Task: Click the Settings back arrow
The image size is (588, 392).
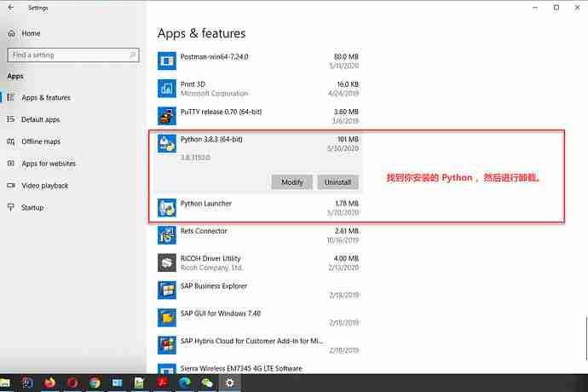Action: coord(11,8)
